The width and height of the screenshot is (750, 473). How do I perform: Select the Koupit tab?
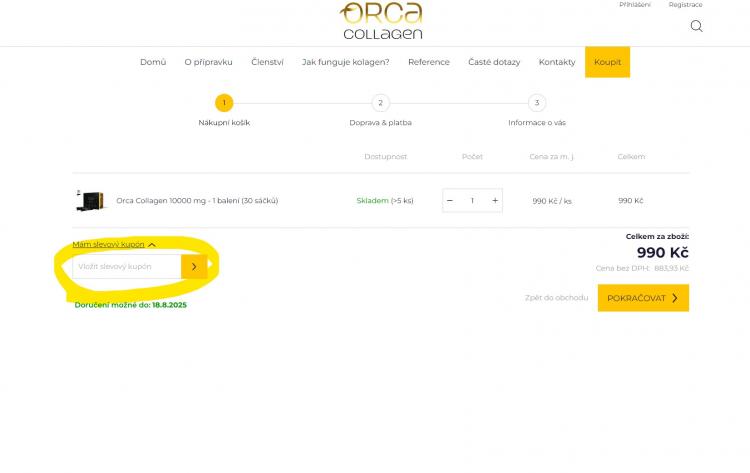[x=607, y=62]
